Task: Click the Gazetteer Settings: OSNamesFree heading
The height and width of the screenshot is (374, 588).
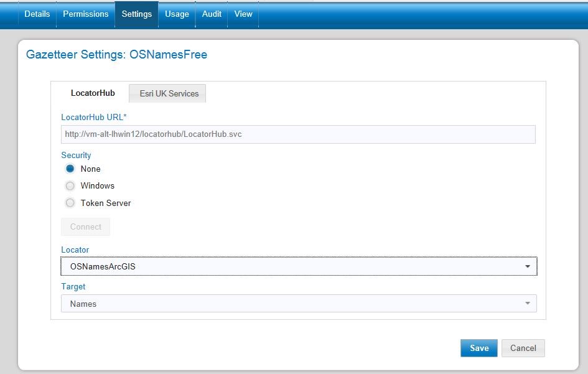Action: (116, 55)
